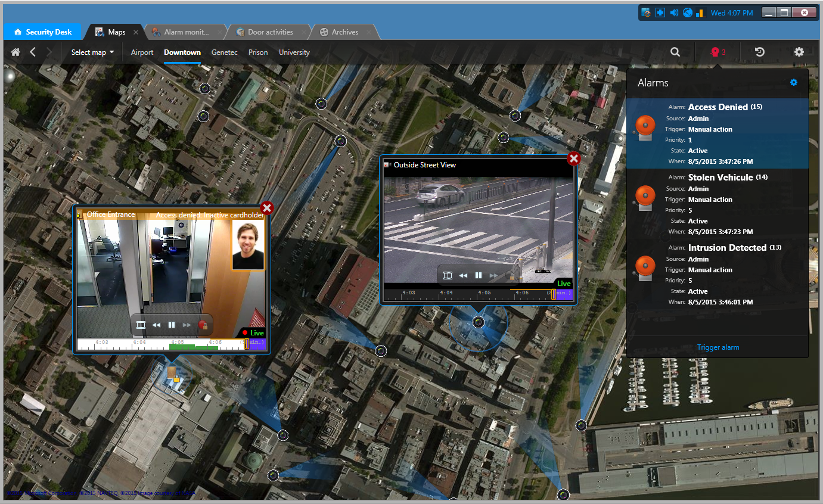
Task: Click the home icon on the map toolbar
Action: click(15, 52)
